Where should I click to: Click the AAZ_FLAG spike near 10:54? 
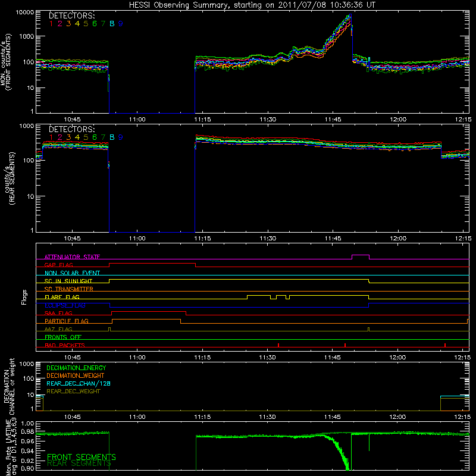[109, 329]
